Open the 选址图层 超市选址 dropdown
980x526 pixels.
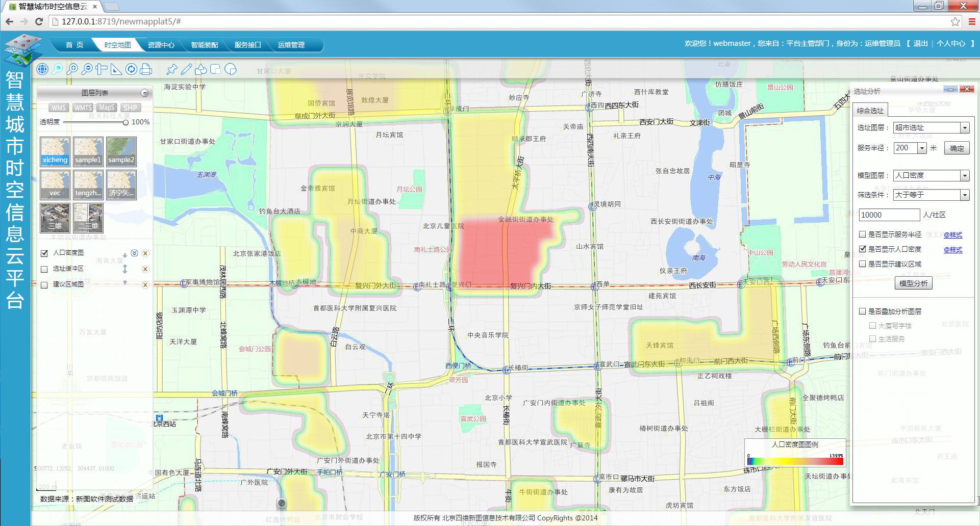964,128
